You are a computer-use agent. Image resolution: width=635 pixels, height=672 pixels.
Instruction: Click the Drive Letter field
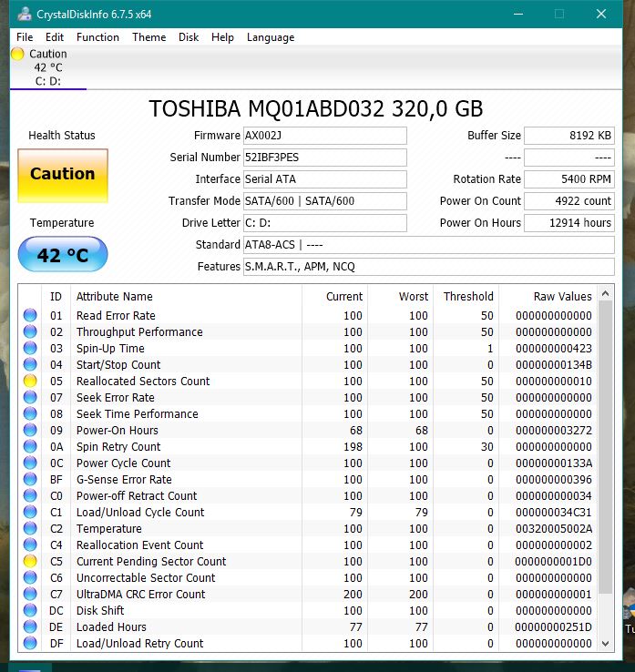(325, 223)
